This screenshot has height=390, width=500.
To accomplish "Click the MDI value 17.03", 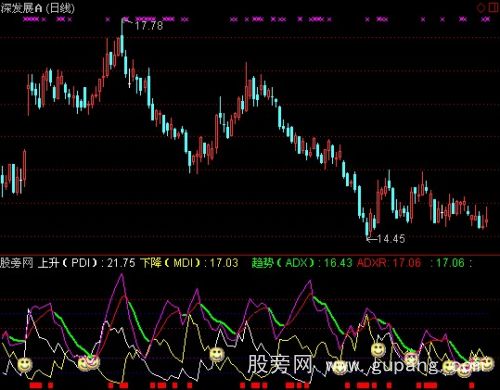I will click(224, 263).
